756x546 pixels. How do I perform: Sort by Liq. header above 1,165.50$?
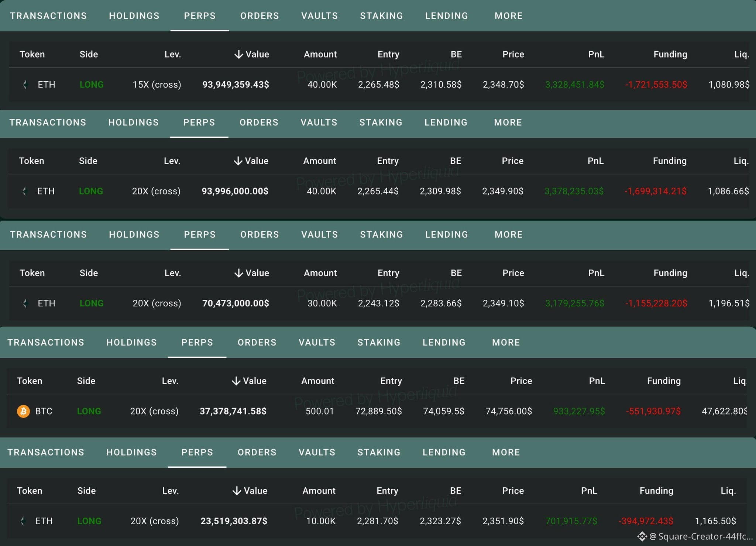728,491
